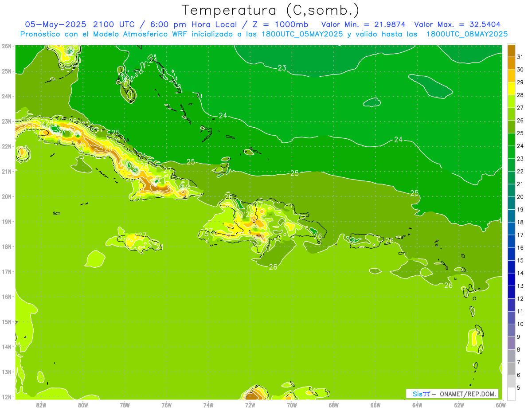Click the brown swatch above 31 on color bar

[x=511, y=51]
